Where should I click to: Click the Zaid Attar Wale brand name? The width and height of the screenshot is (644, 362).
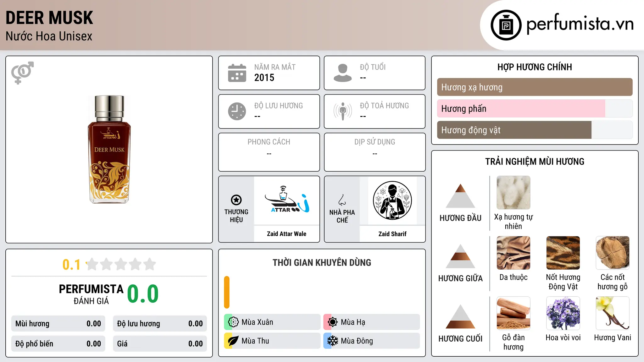286,234
